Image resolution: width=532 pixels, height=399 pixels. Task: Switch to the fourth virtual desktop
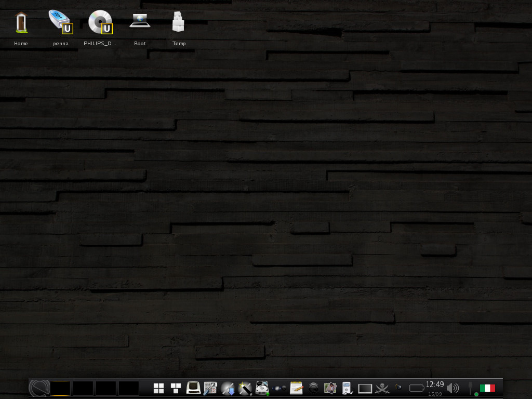coord(129,388)
